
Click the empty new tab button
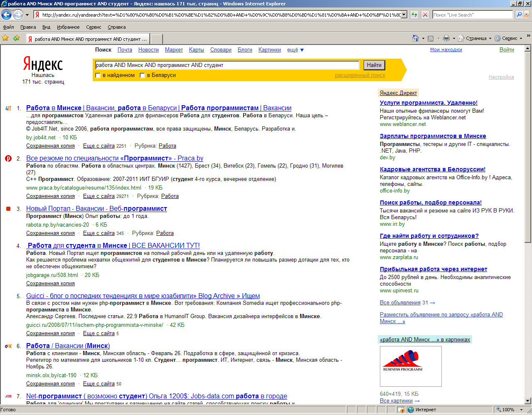156,39
